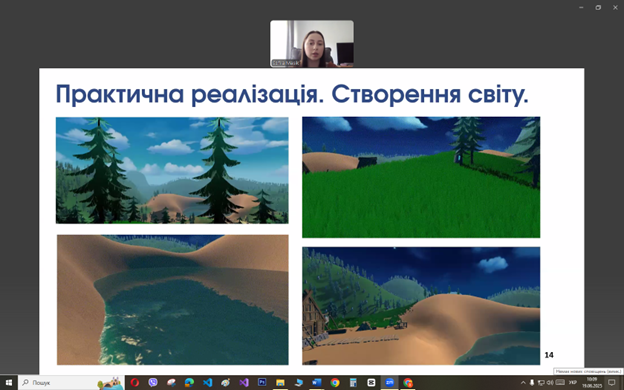Viewport: 624px width, 390px height.
Task: Toggle the on-screen touch keyboard icon
Action: click(x=560, y=383)
